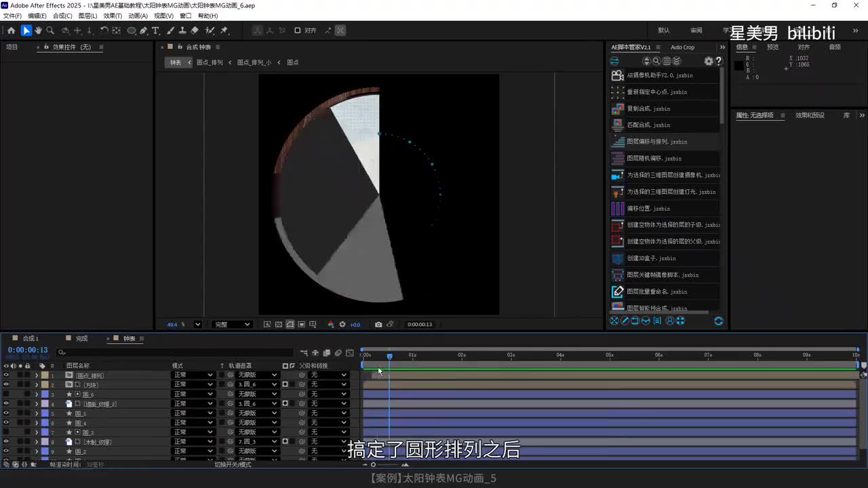The width and height of the screenshot is (868, 488).
Task: Click 切换开关/模式 toggle button
Action: click(x=233, y=464)
